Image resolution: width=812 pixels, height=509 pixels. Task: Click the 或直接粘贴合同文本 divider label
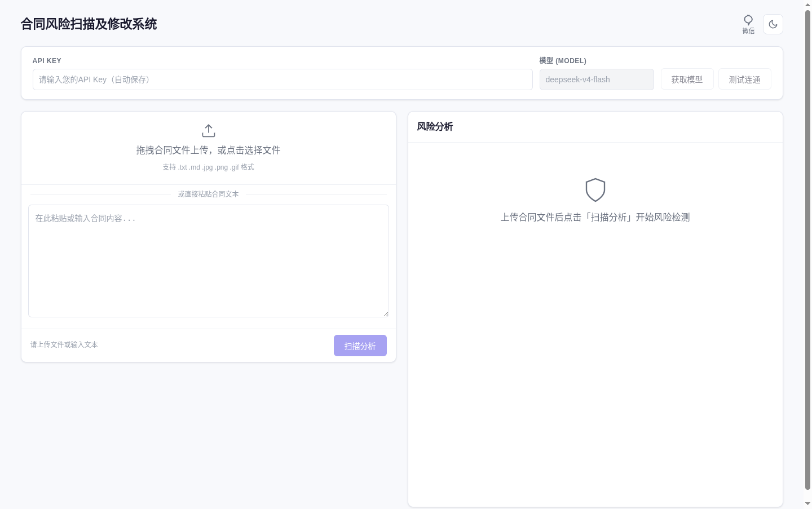coord(209,194)
